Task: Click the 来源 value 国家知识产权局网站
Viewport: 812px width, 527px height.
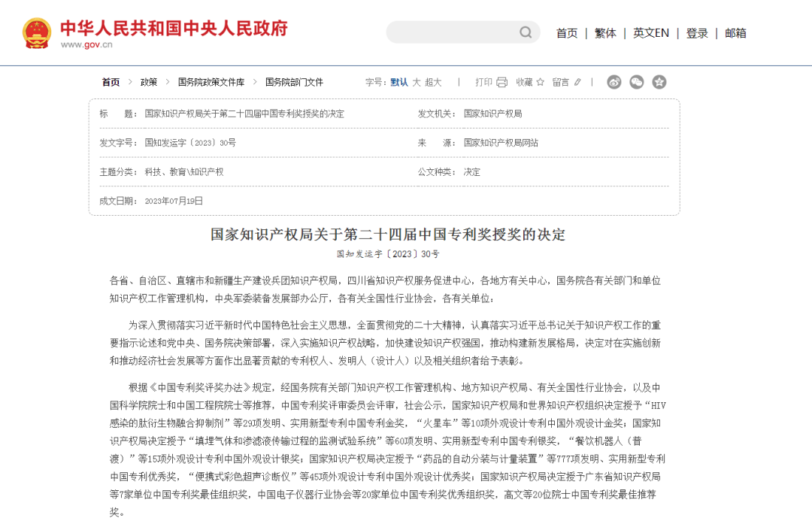Action: point(501,143)
